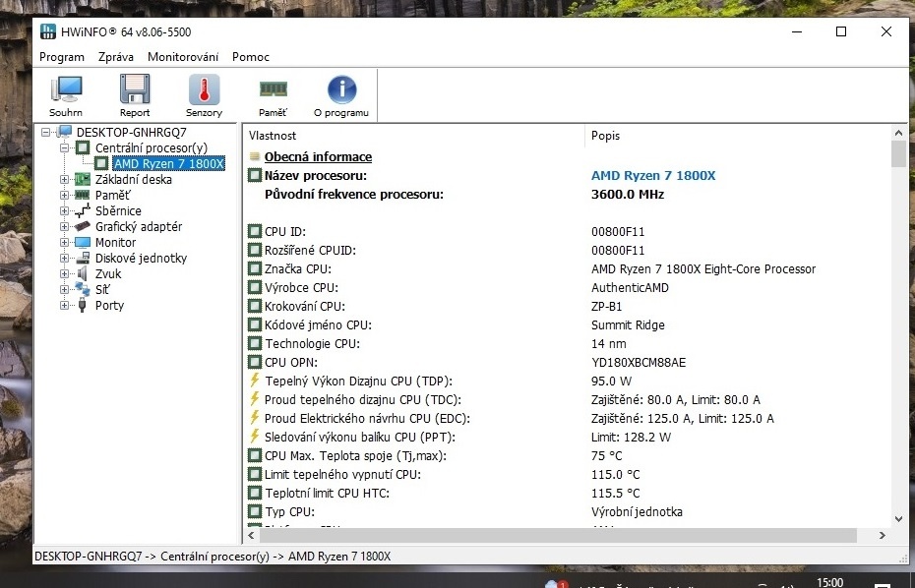
Task: Click the Vlastnost column header
Action: point(273,136)
